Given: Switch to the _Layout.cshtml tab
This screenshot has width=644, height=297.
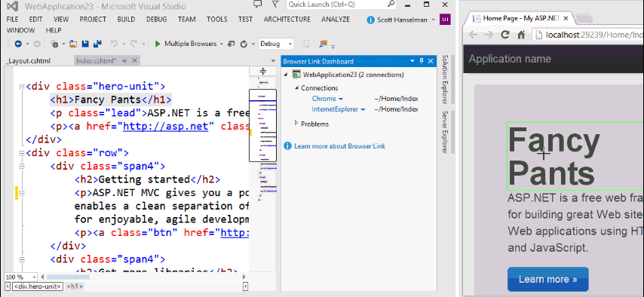Looking at the screenshot, I should pos(29,61).
